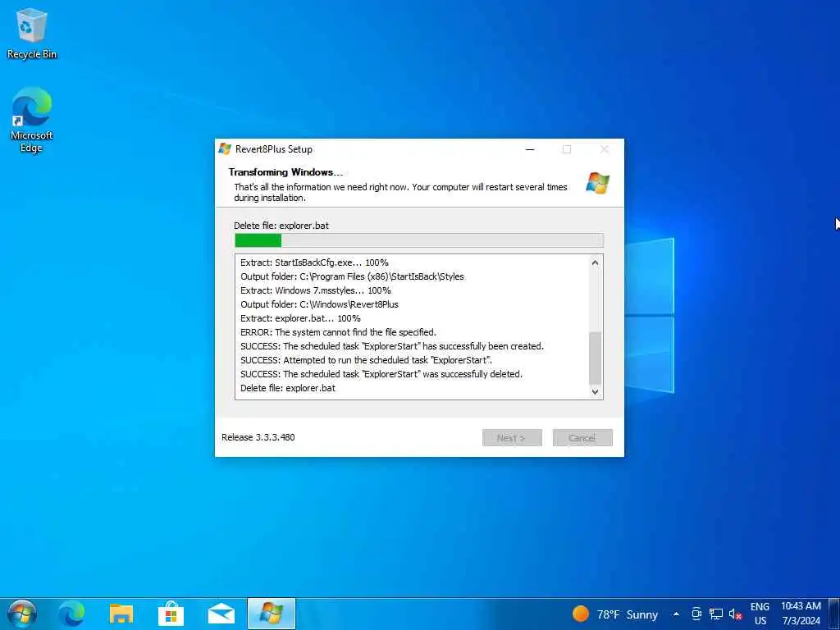Click the Cancel button in setup
This screenshot has height=630, width=840.
tap(582, 438)
